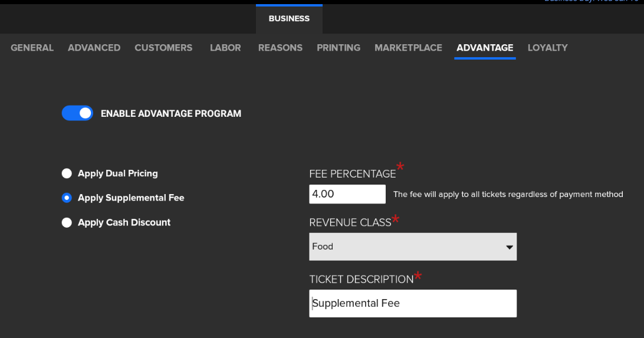Select the ADVANTAGE tab

click(x=485, y=48)
